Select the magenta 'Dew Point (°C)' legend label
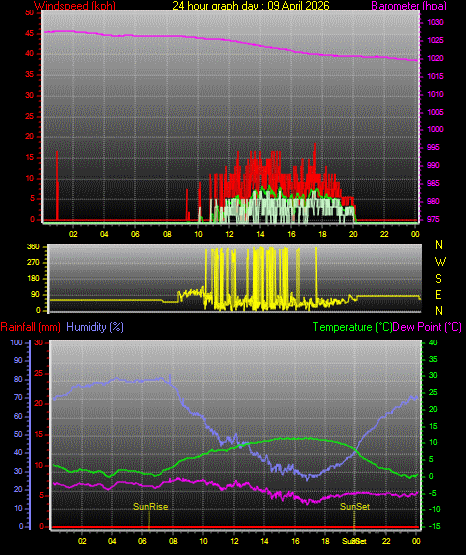 (427, 327)
